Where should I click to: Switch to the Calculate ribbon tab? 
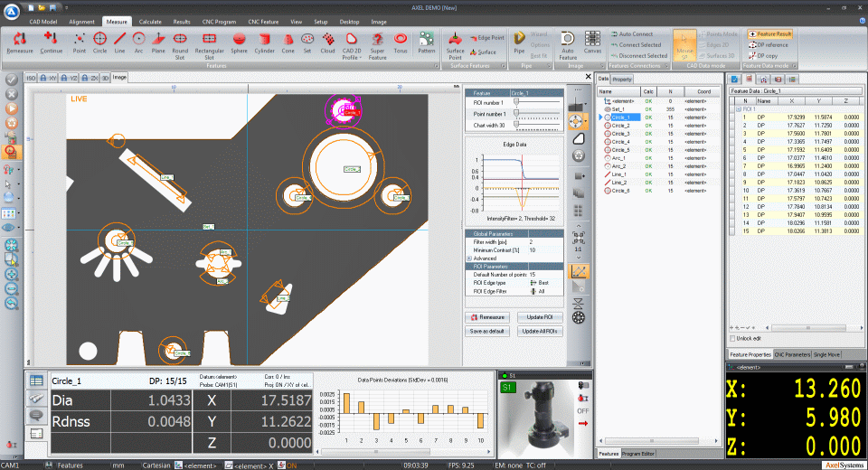coord(150,19)
